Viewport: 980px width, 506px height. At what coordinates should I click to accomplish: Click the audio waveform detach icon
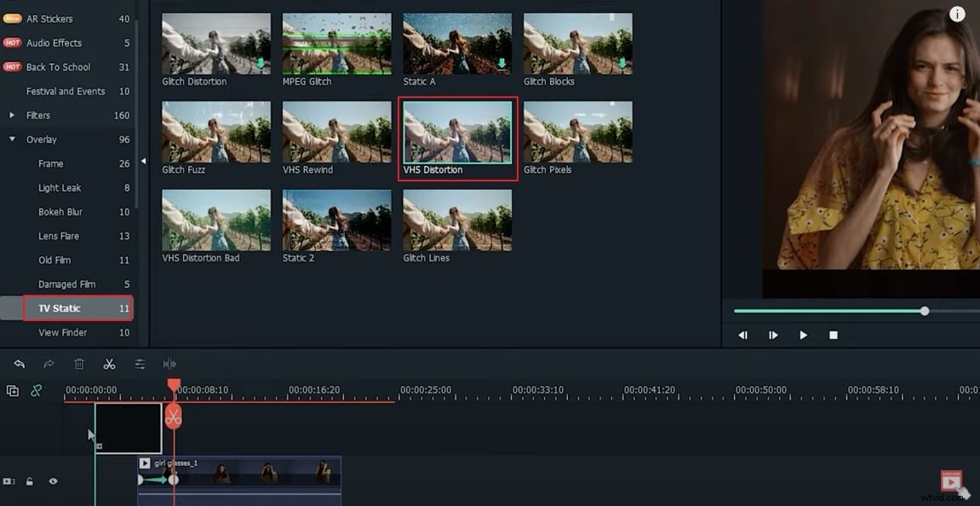pos(170,363)
